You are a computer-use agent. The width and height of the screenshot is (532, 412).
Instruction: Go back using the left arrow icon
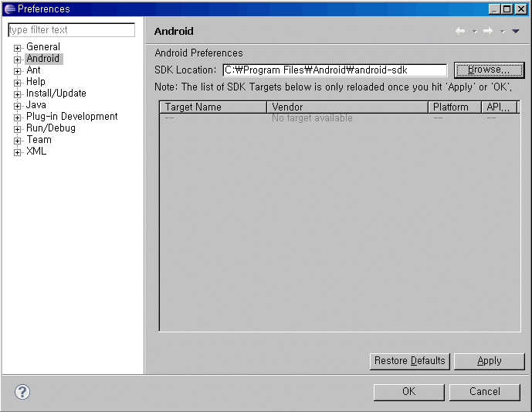(x=460, y=31)
